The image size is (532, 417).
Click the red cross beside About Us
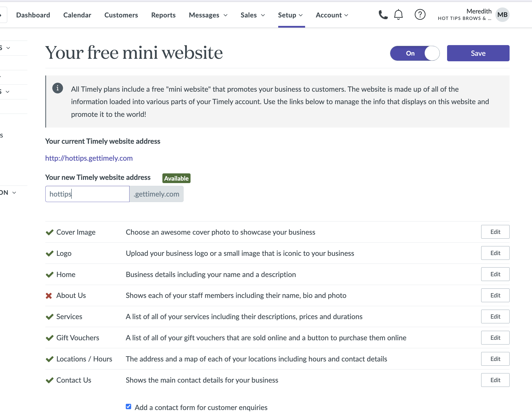tap(49, 296)
